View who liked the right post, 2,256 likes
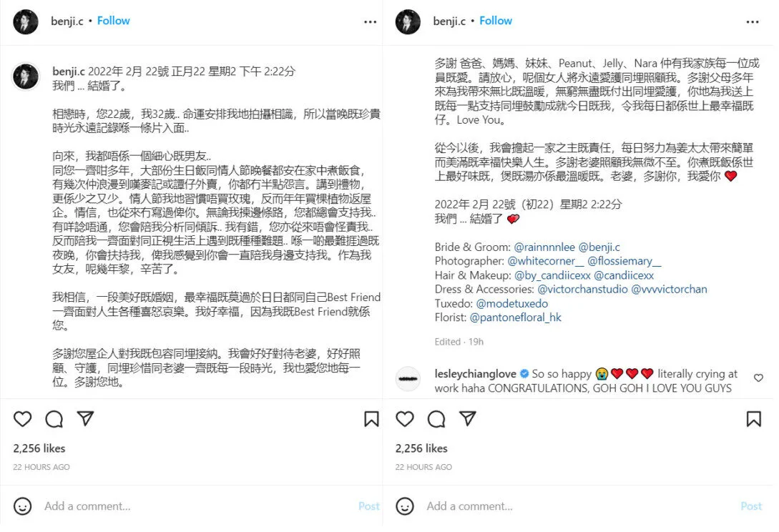779x532 pixels. click(421, 448)
